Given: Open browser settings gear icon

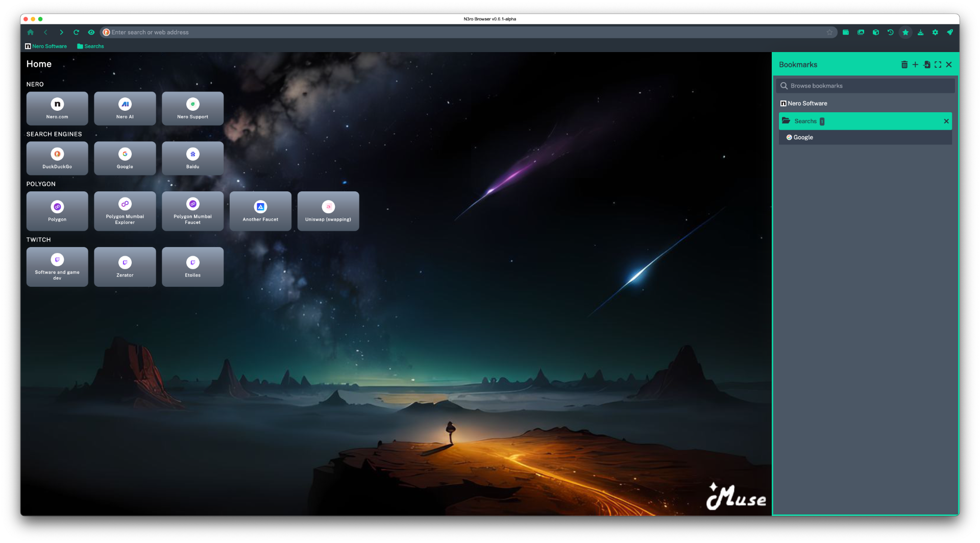Looking at the screenshot, I should 935,32.
